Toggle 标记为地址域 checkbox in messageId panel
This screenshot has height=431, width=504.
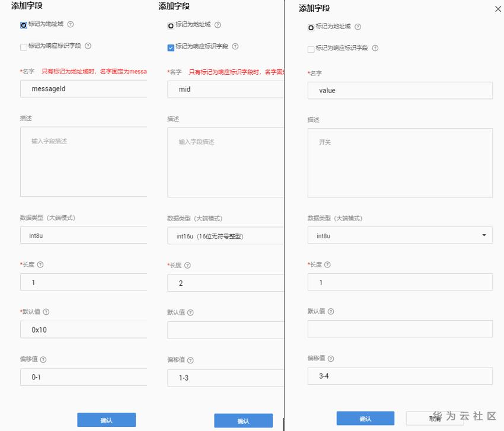(24, 25)
